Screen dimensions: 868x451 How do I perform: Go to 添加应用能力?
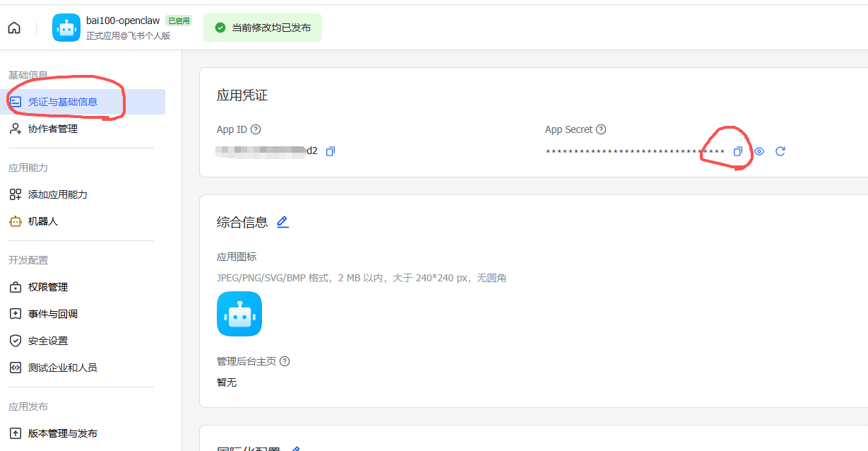[x=58, y=194]
